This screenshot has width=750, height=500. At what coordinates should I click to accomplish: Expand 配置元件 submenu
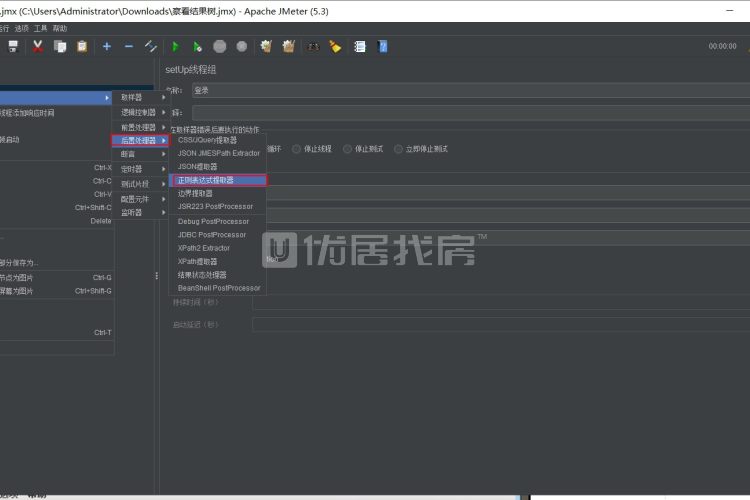(x=141, y=199)
